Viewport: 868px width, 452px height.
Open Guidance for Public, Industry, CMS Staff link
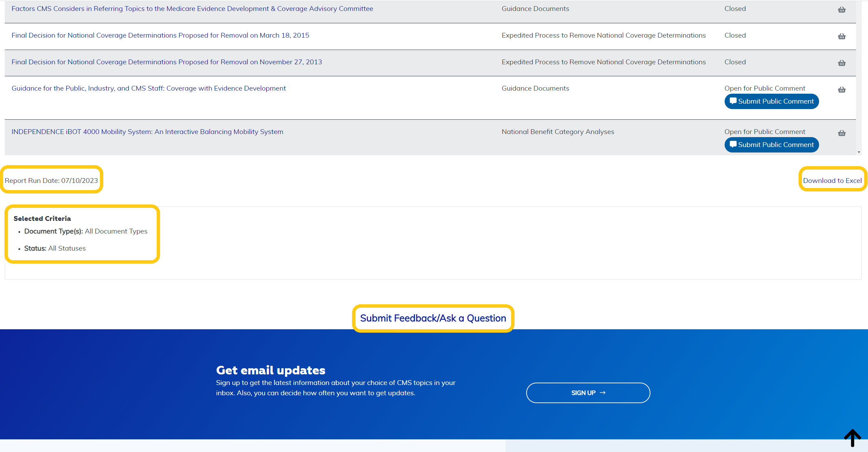point(148,88)
